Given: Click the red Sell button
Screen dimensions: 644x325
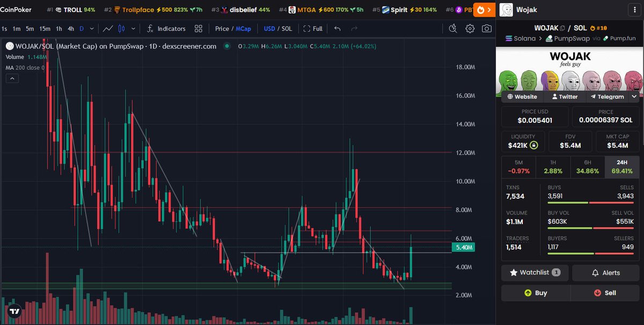Looking at the screenshot, I should point(605,293).
